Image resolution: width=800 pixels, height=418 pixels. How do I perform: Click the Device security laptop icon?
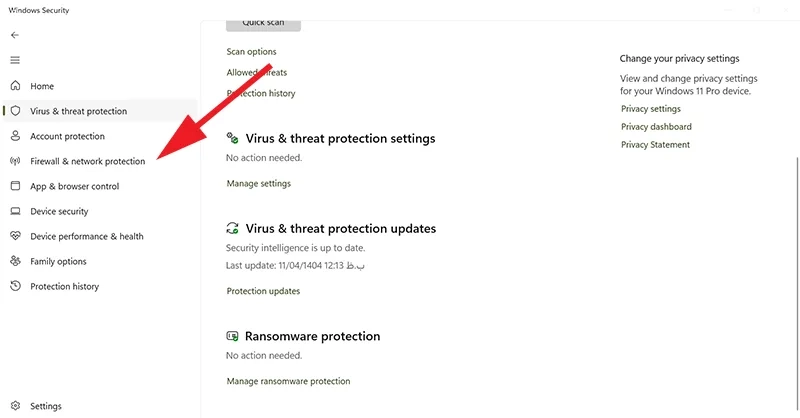pos(15,211)
